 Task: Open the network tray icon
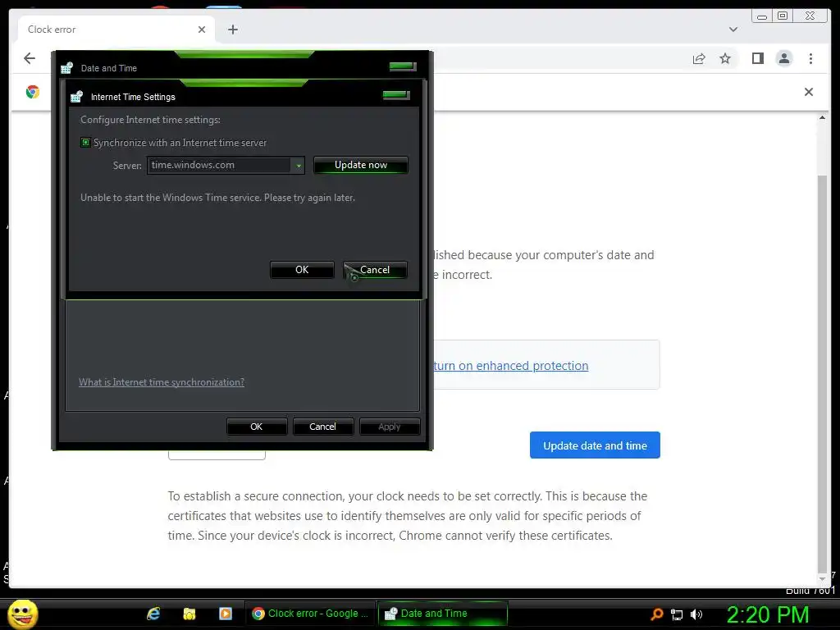677,614
